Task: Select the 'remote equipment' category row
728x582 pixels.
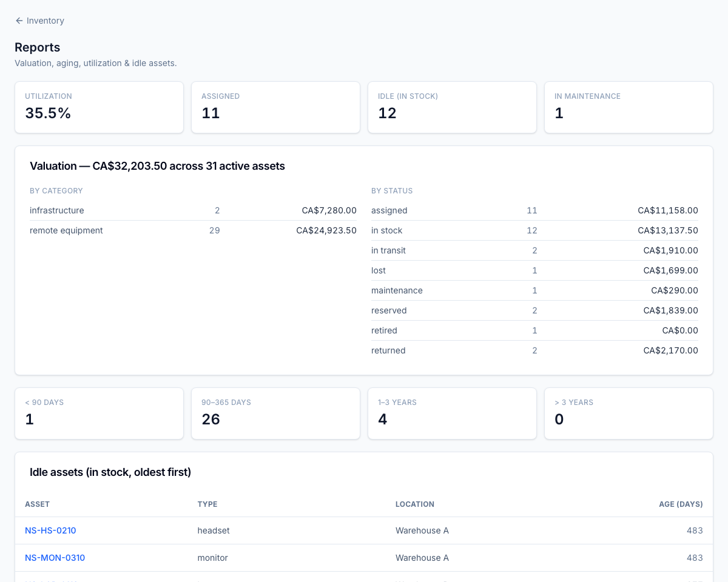Action: [x=193, y=230]
